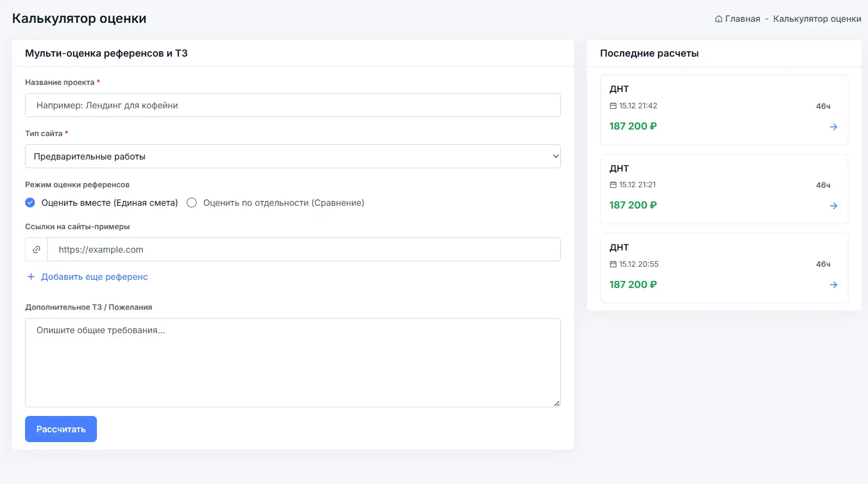The width and height of the screenshot is (868, 484).
Task: Click the "Дополнительное ТЗ" textarea
Action: (x=292, y=362)
